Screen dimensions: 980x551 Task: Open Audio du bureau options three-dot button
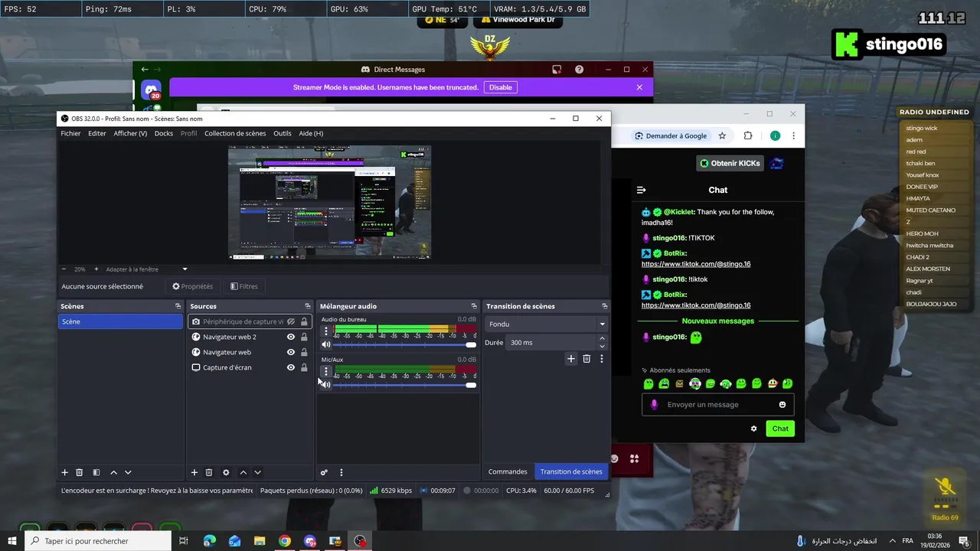[x=326, y=331]
